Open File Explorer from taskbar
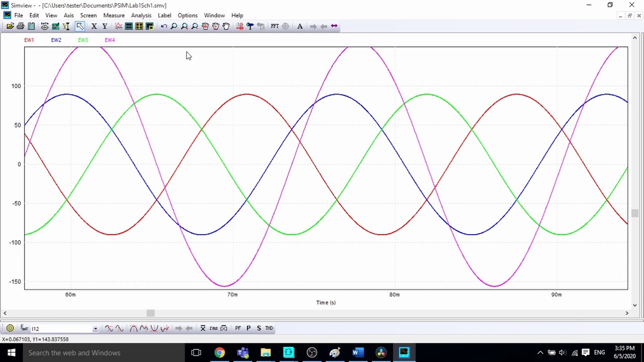644x362 pixels. pyautogui.click(x=266, y=353)
